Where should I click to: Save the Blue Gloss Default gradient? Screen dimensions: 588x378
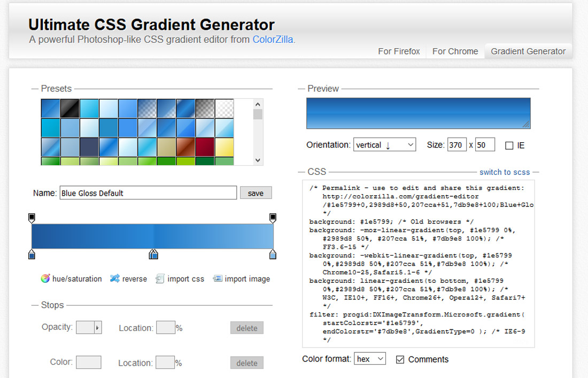256,192
